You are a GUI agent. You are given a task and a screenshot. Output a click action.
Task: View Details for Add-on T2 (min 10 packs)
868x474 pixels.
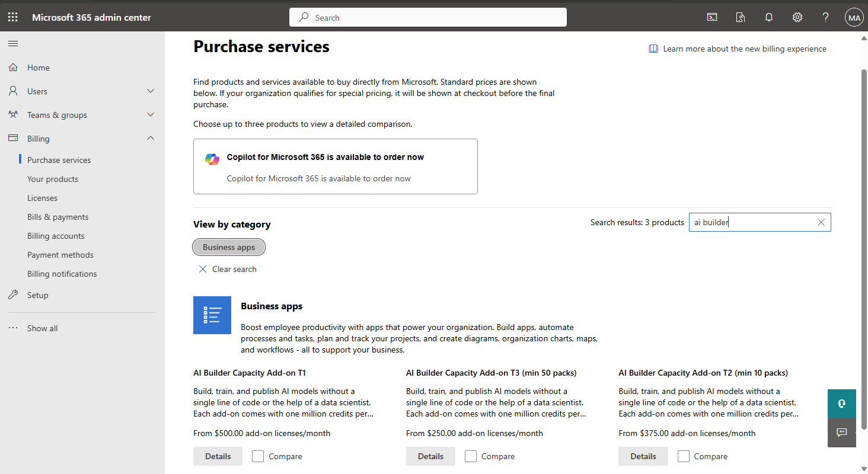coord(643,456)
